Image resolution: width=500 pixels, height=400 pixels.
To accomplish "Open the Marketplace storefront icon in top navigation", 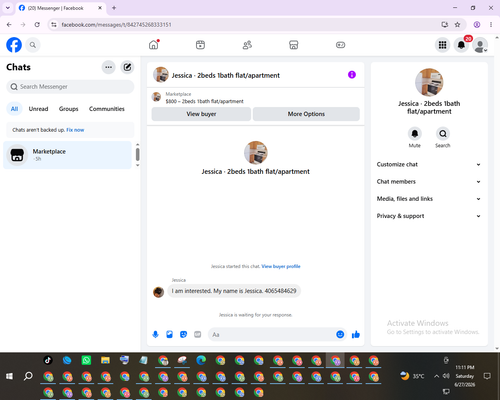I will (x=294, y=45).
